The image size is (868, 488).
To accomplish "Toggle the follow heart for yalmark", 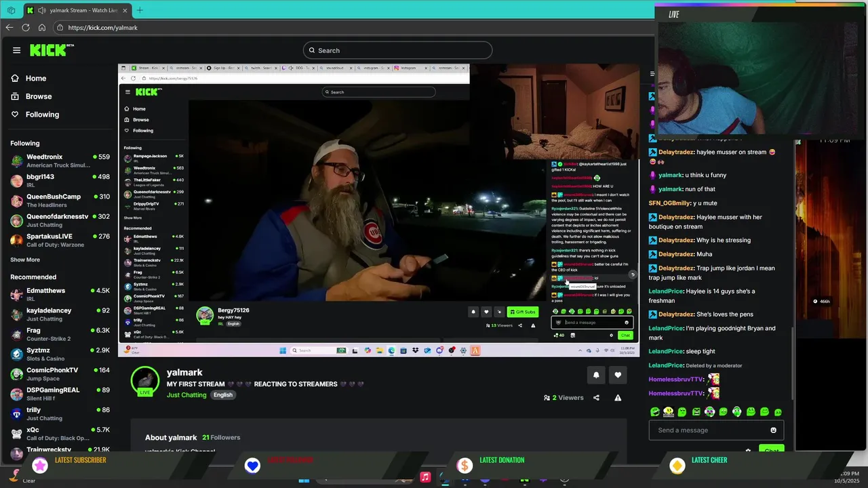I will 618,375.
